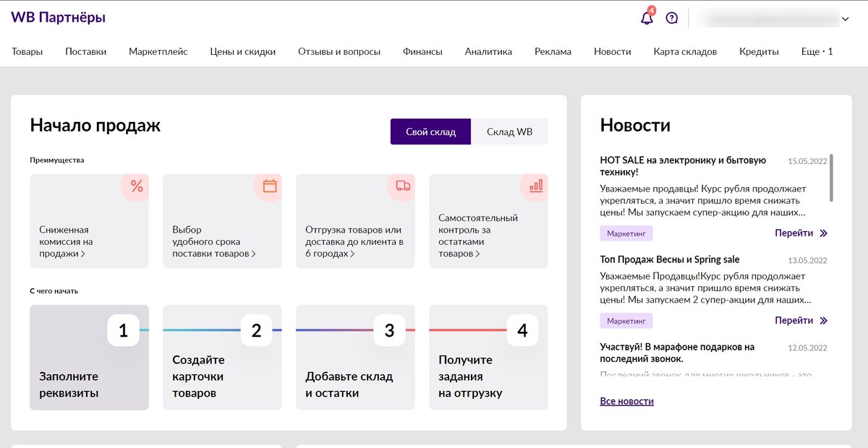868x448 pixels.
Task: Open the Маркетплейс menu
Action: coord(158,52)
